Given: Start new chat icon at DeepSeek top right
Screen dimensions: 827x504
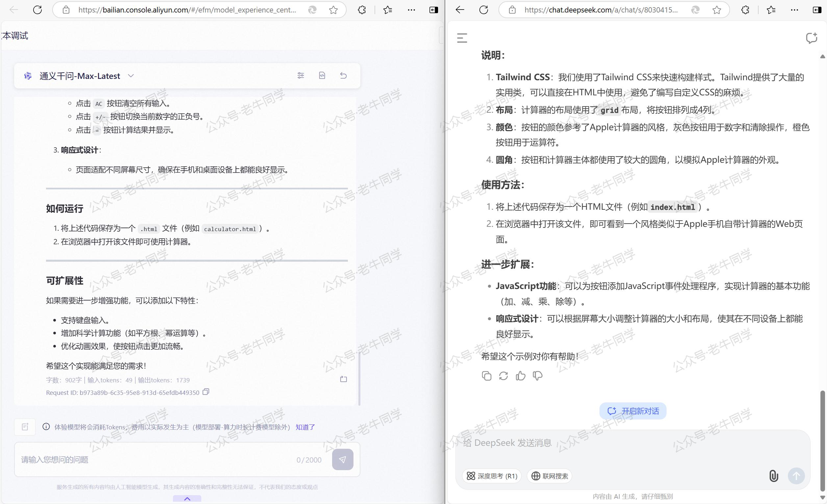Looking at the screenshot, I should coord(812,38).
